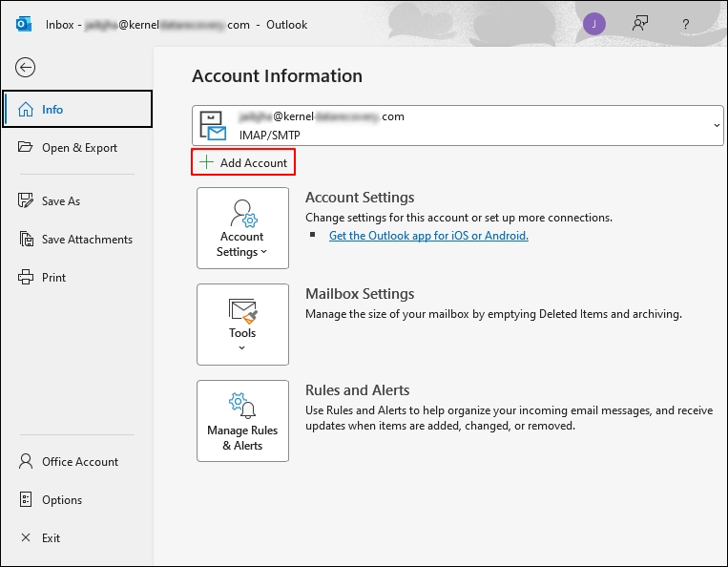The height and width of the screenshot is (567, 728).
Task: Expand the Tools dropdown chevron
Action: click(242, 347)
